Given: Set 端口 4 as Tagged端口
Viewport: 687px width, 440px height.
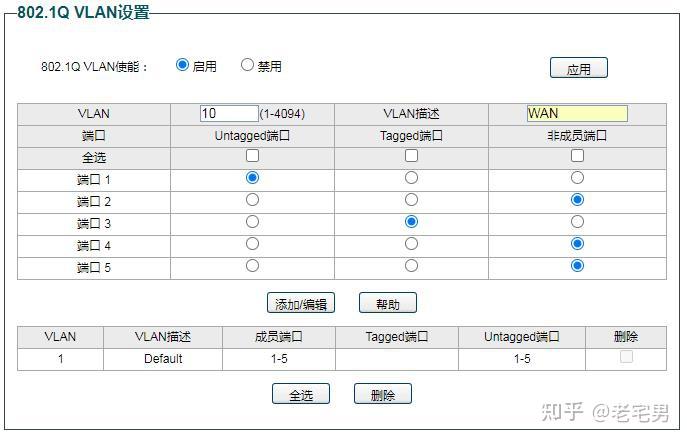Looking at the screenshot, I should (411, 243).
